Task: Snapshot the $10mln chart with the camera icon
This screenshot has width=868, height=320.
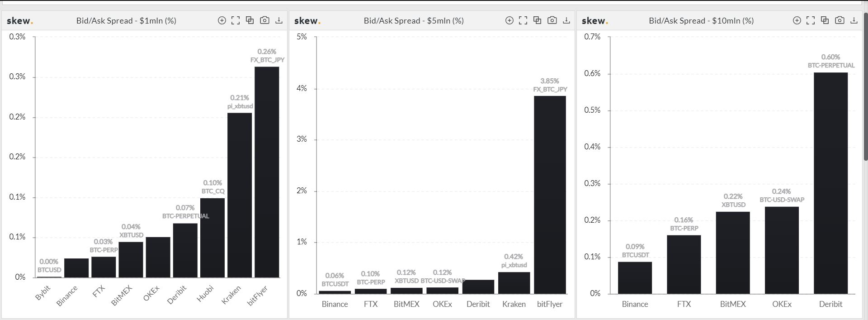Action: click(840, 20)
